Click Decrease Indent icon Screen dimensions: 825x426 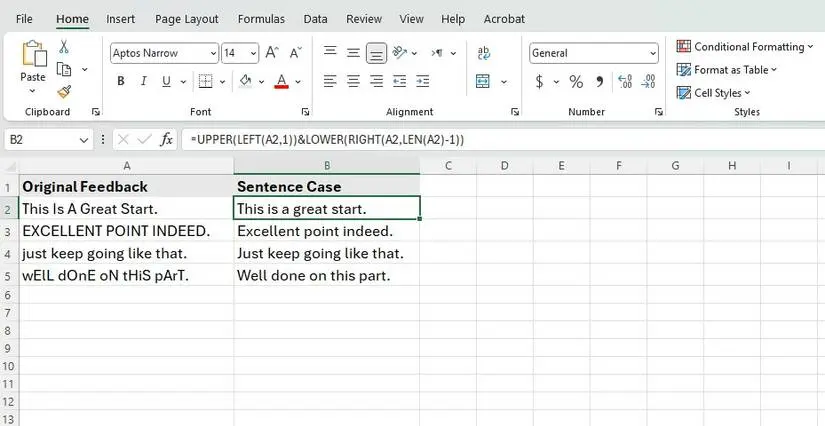[x=399, y=82]
